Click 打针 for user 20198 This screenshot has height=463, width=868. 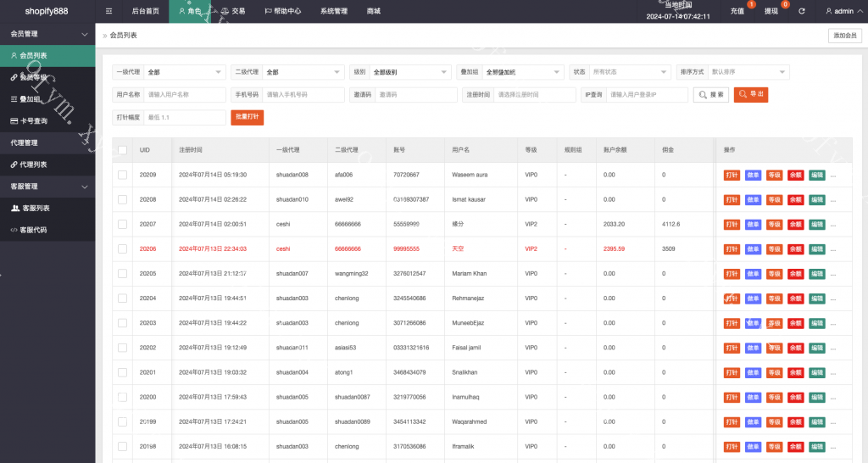pyautogui.click(x=732, y=447)
